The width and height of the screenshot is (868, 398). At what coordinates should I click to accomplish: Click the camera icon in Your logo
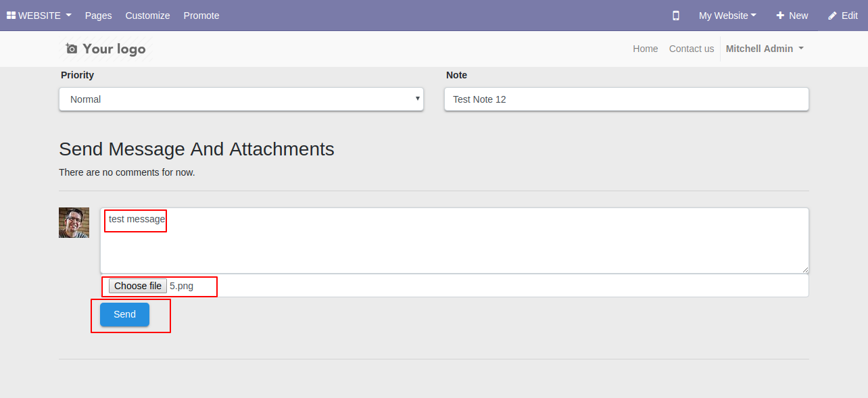pyautogui.click(x=72, y=49)
